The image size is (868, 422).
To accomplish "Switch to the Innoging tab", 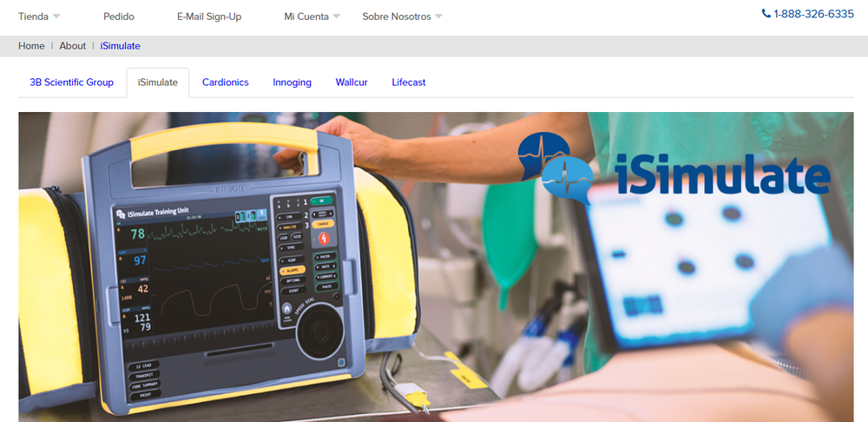I will (292, 82).
